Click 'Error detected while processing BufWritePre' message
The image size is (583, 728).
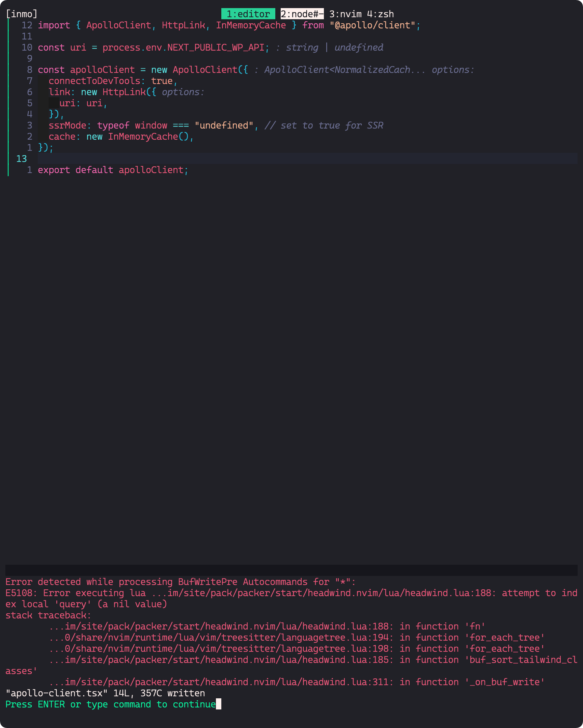click(x=181, y=582)
